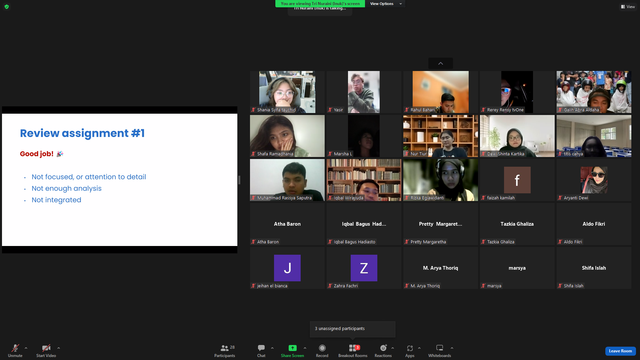The width and height of the screenshot is (640, 360).
Task: Select the Pretty Margaretha tile
Action: (x=440, y=224)
